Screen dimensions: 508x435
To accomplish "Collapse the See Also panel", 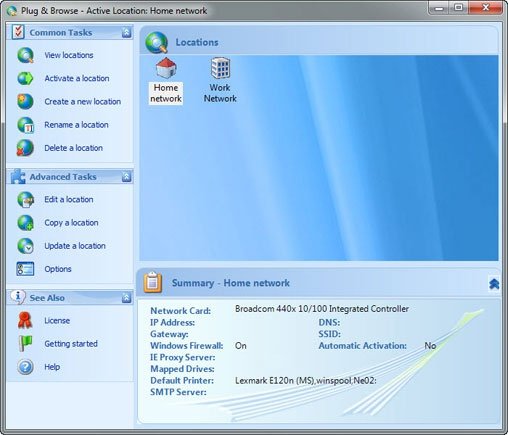I will click(x=126, y=298).
